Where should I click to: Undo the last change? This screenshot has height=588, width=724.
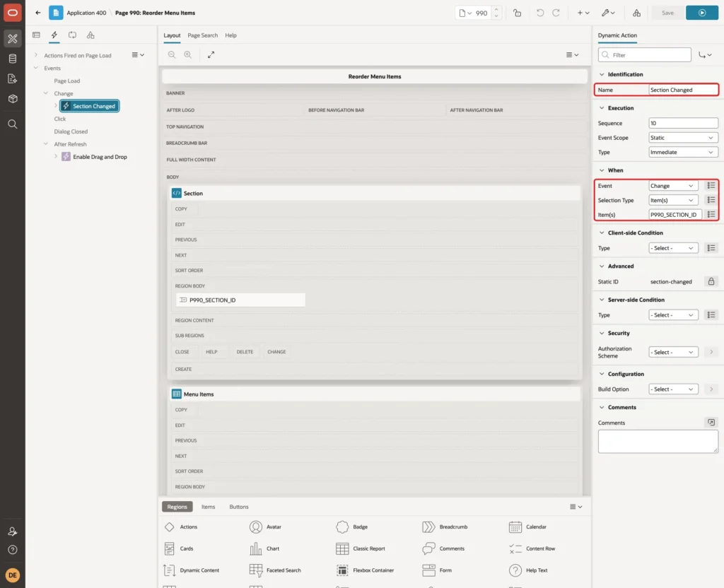[x=539, y=13]
